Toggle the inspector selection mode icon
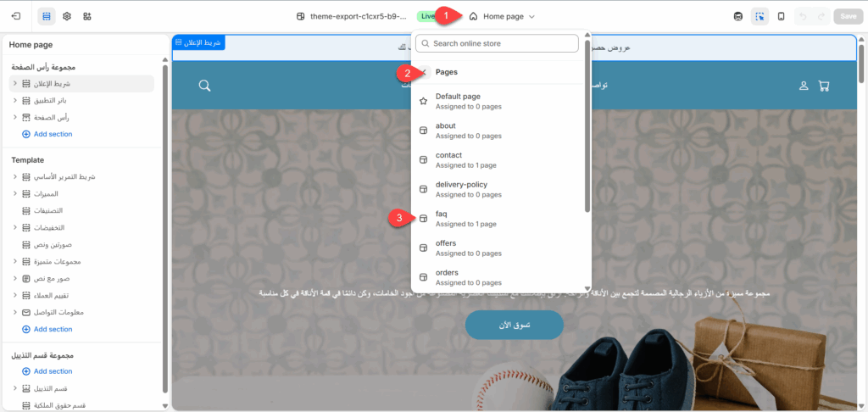 pos(759,17)
